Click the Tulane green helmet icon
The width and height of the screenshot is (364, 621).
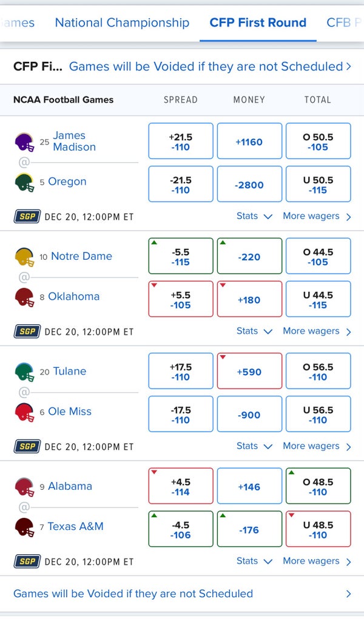coord(24,372)
